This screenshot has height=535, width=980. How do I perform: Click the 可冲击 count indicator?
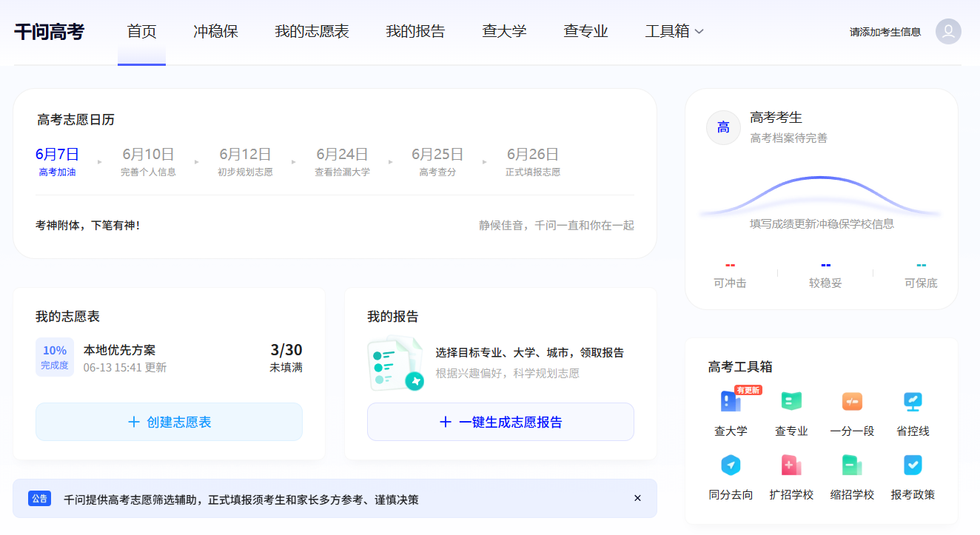[730, 275]
